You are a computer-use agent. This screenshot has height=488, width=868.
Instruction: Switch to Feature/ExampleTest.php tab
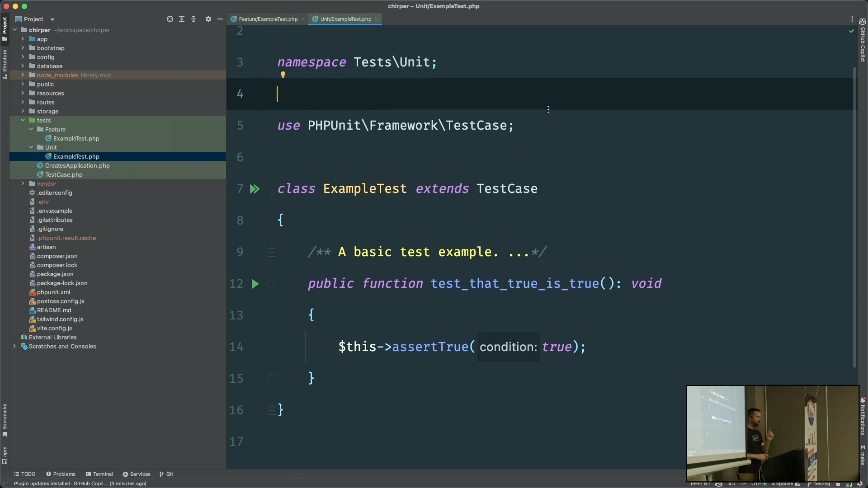pyautogui.click(x=268, y=19)
